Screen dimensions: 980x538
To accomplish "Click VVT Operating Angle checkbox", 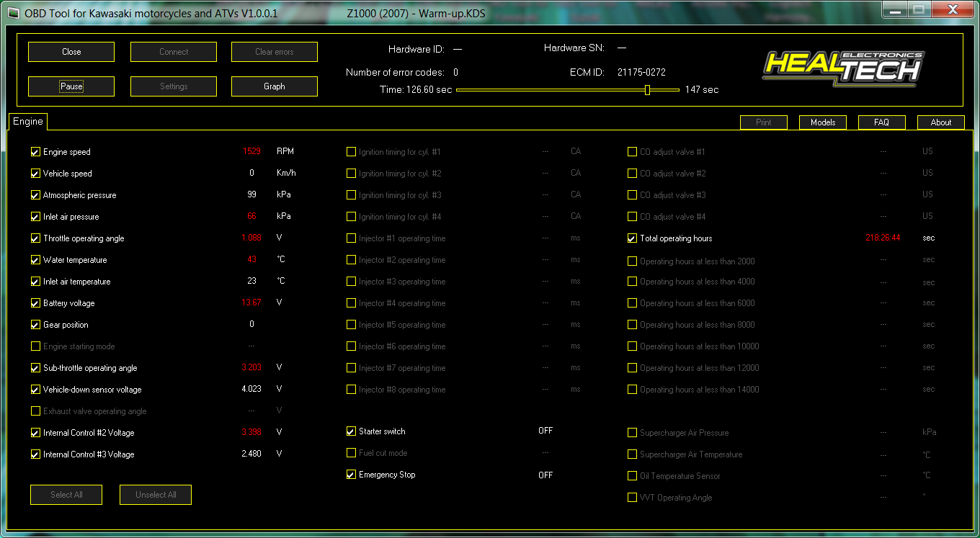I will click(x=632, y=498).
